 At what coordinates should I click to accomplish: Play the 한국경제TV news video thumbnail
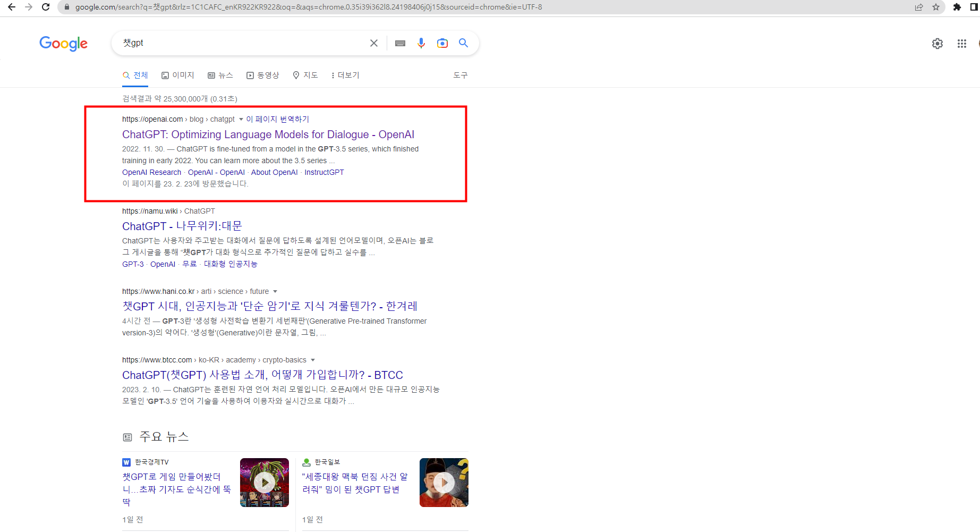[265, 483]
